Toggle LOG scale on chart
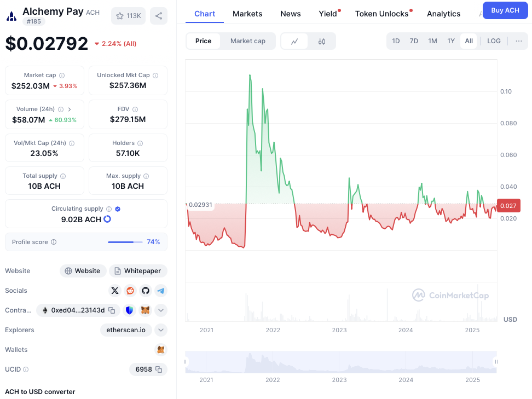Viewport: 532px width, 399px height. coord(494,41)
